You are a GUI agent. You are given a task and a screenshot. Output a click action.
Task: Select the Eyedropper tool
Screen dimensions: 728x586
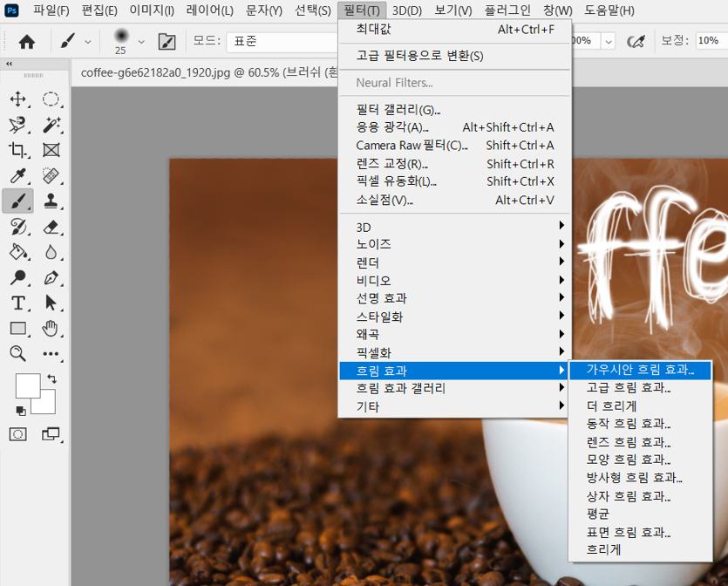point(18,175)
